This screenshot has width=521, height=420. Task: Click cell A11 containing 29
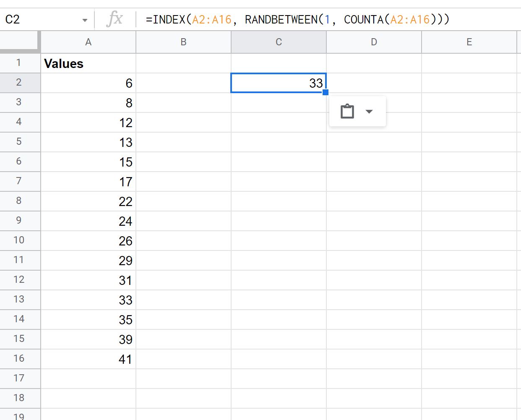tap(88, 261)
